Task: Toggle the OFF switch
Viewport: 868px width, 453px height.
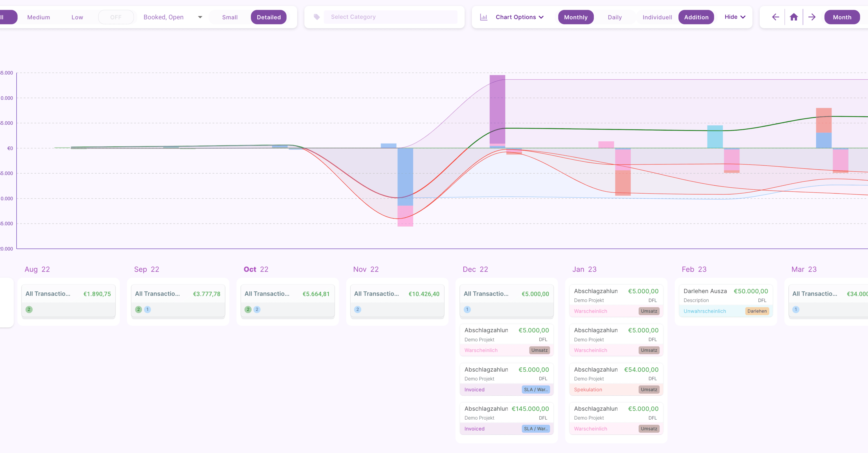Action: [116, 17]
